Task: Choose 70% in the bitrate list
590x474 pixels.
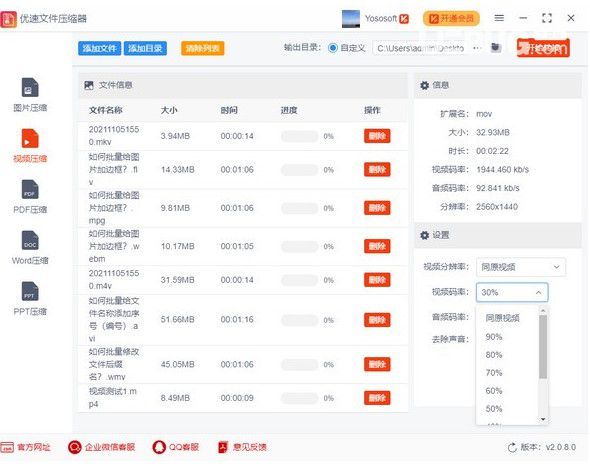Action: coord(494,373)
